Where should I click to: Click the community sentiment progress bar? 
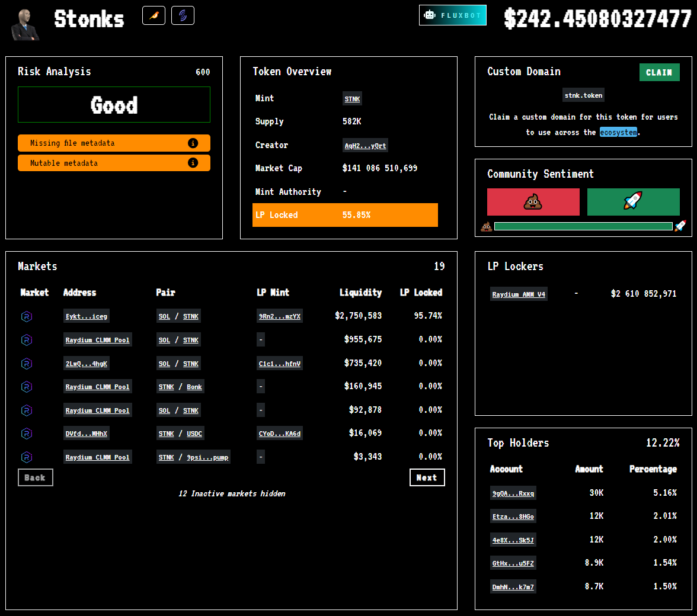coord(583,226)
